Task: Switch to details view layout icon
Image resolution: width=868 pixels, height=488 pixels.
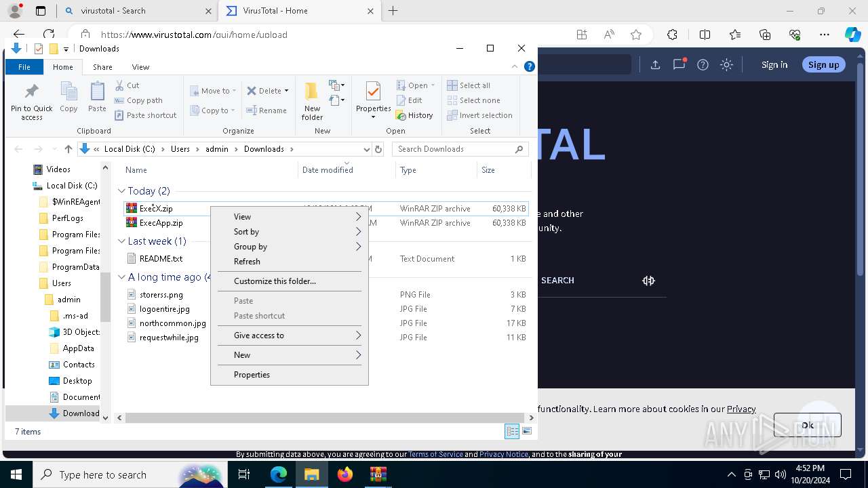Action: [x=512, y=431]
